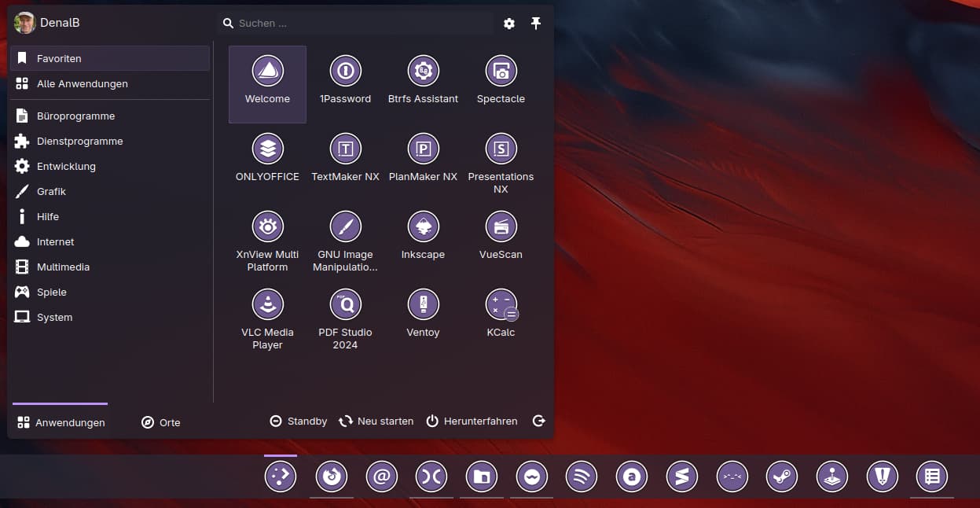Click the Steam icon in the taskbar
Viewport: 980px width, 508px height.
(x=782, y=477)
